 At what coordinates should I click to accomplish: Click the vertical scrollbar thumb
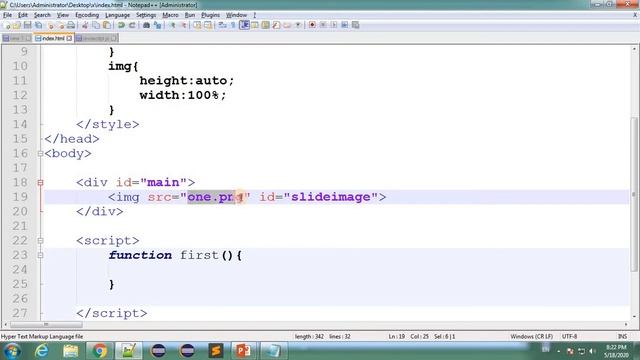coord(634,194)
